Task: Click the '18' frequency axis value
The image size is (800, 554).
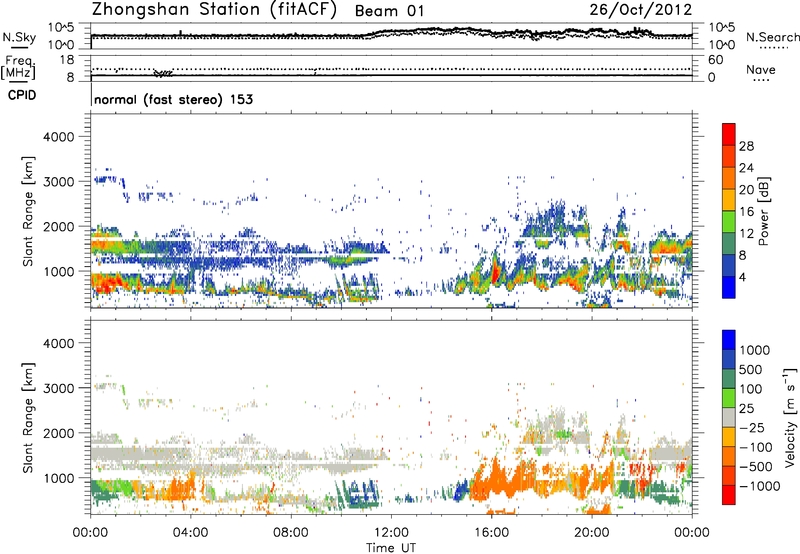Action: click(67, 60)
